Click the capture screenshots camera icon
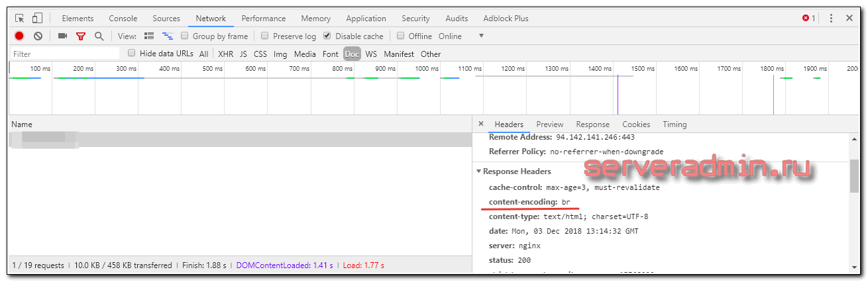The width and height of the screenshot is (868, 282). (62, 36)
